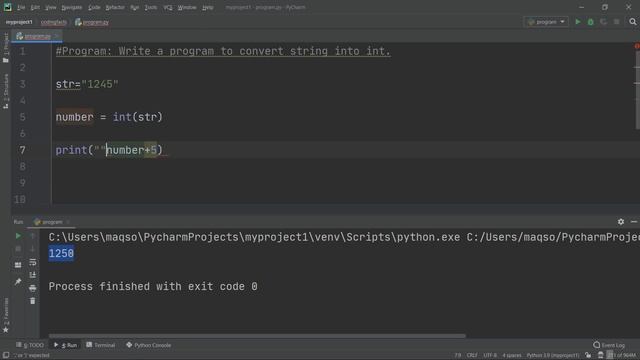Clear console output with trash icon
Screen dimensions: 640x360
coord(33,301)
